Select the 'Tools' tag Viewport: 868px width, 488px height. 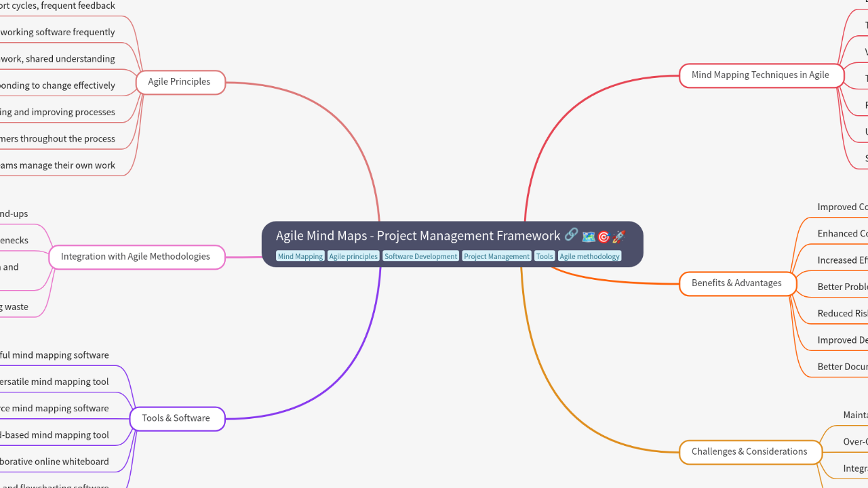pyautogui.click(x=545, y=256)
